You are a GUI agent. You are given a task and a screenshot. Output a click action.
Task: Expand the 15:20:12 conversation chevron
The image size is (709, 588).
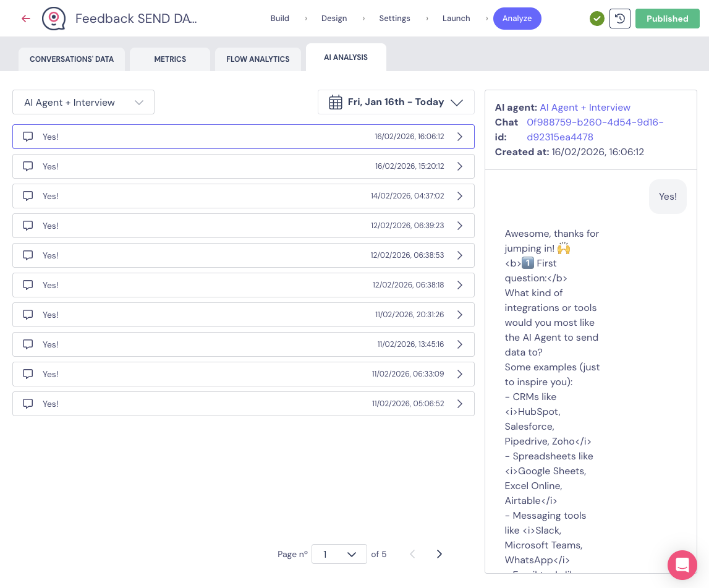point(459,166)
